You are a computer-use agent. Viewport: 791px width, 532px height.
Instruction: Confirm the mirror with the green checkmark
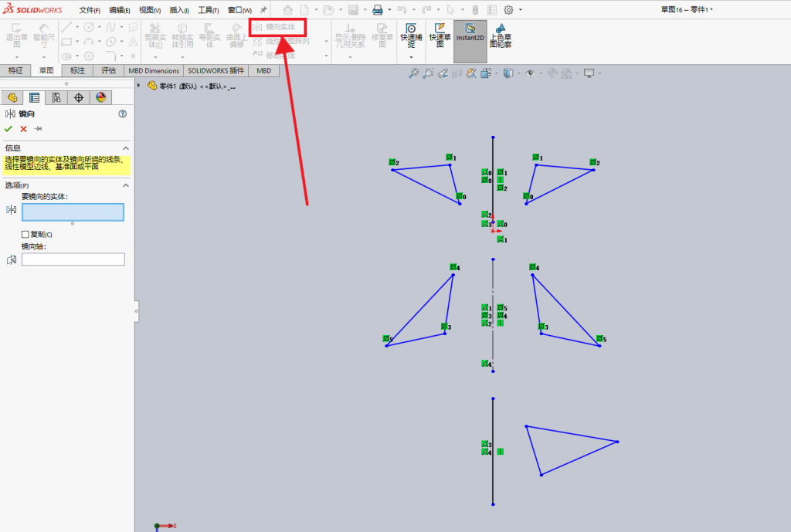click(8, 129)
